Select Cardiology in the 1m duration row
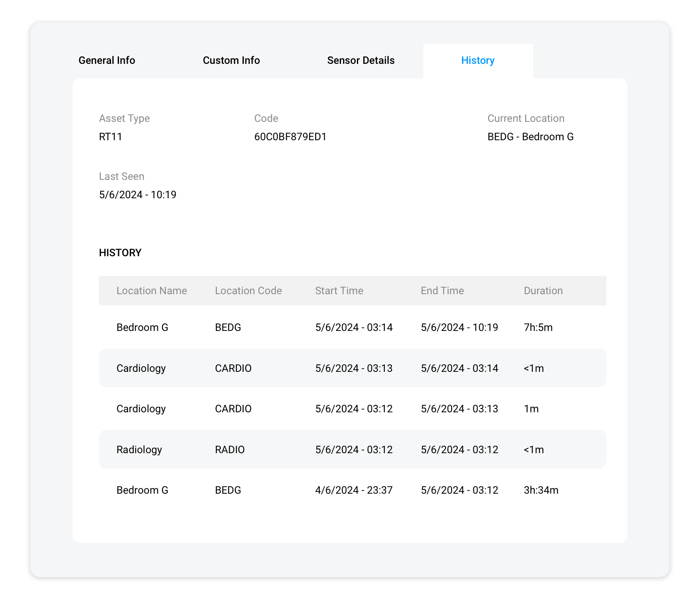700x603 pixels. point(141,409)
